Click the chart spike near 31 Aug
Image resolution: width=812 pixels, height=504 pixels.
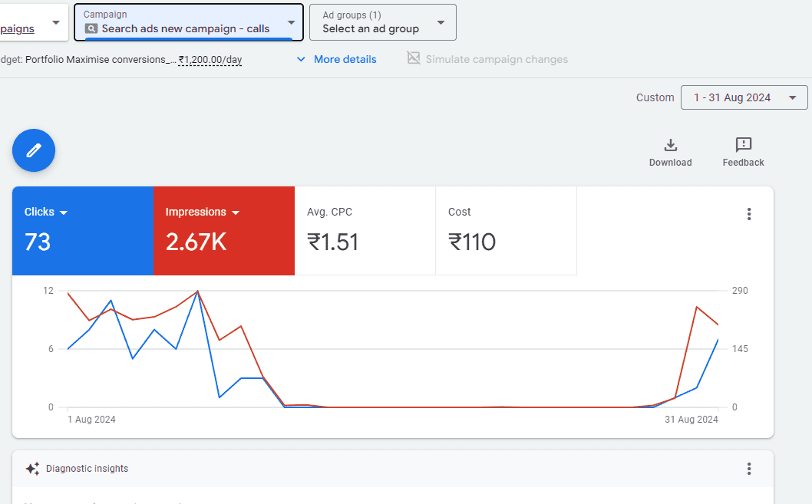click(x=697, y=307)
